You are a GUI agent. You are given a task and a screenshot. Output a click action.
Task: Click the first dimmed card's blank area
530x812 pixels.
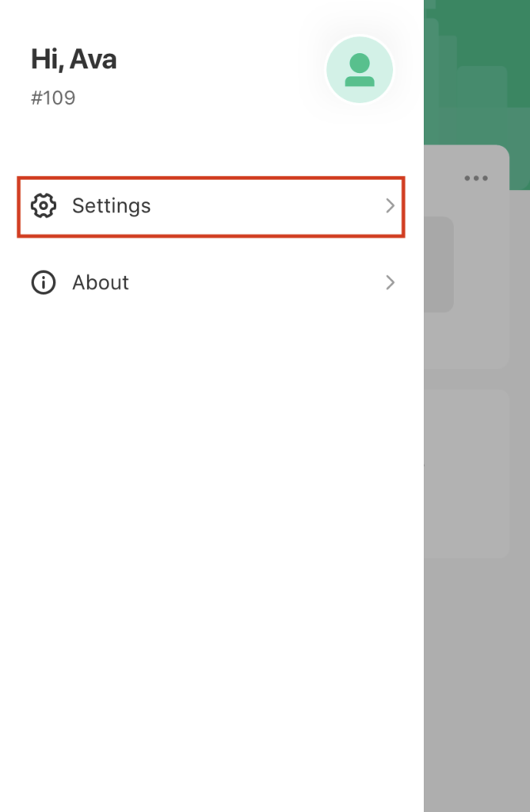(x=482, y=336)
